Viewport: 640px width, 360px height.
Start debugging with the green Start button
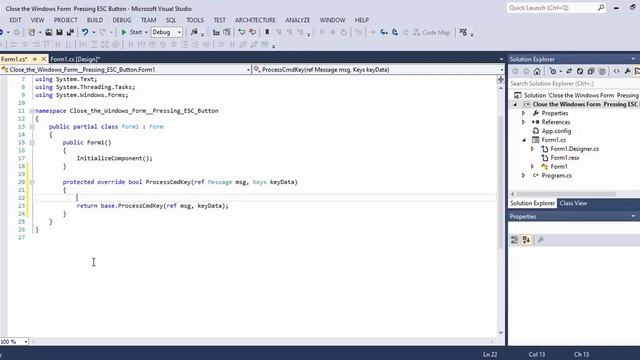pyautogui.click(x=131, y=32)
